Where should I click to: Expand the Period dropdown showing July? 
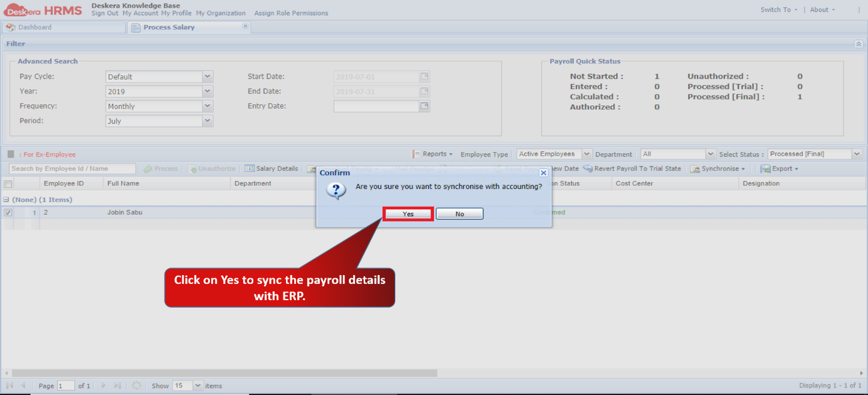(x=207, y=121)
